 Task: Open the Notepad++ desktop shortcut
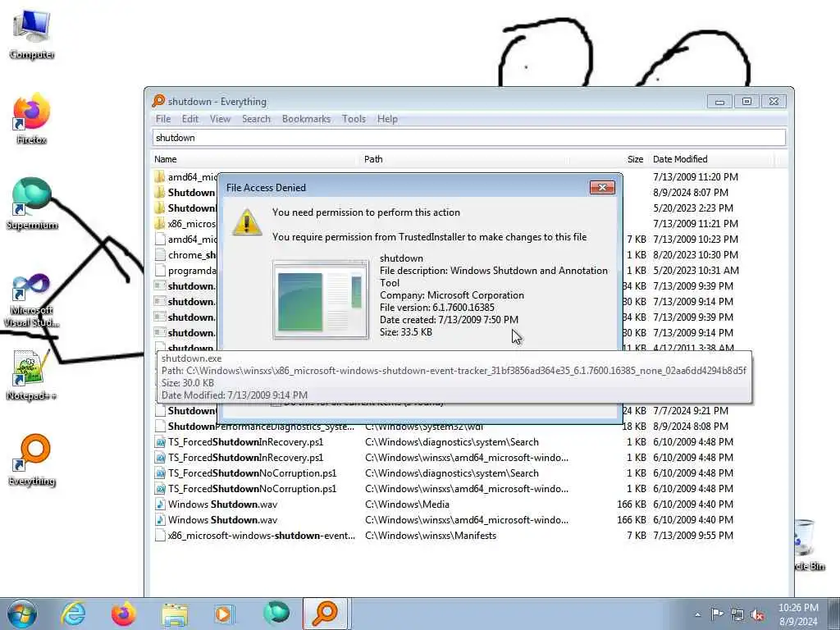coord(32,375)
